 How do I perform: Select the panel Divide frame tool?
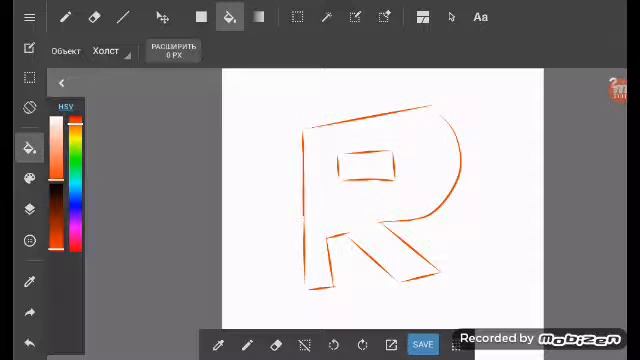click(423, 17)
